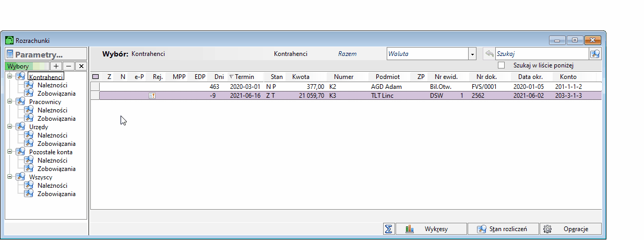
Task: Click the plus button next to Wybory
Action: click(56, 66)
